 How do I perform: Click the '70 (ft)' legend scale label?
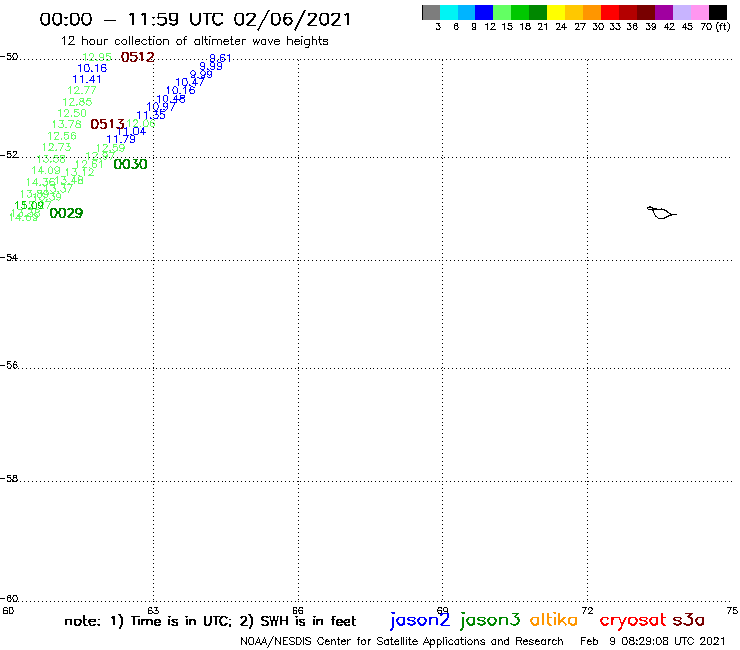coord(715,27)
